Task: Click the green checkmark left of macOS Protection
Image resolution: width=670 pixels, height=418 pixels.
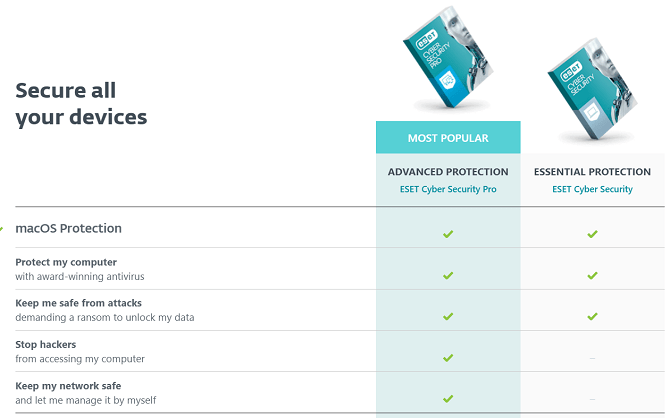Action: [x=3, y=228]
